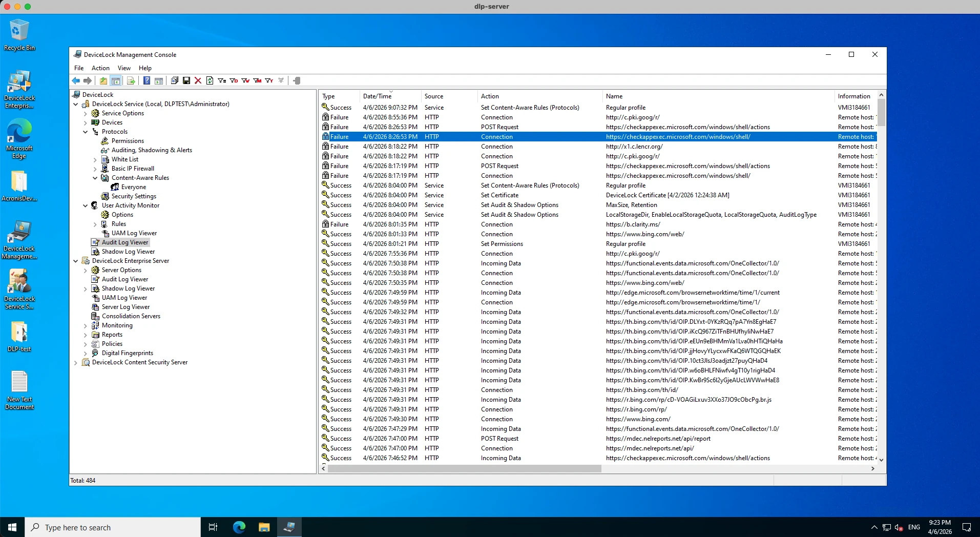Click the Up one level folder icon

click(x=103, y=80)
